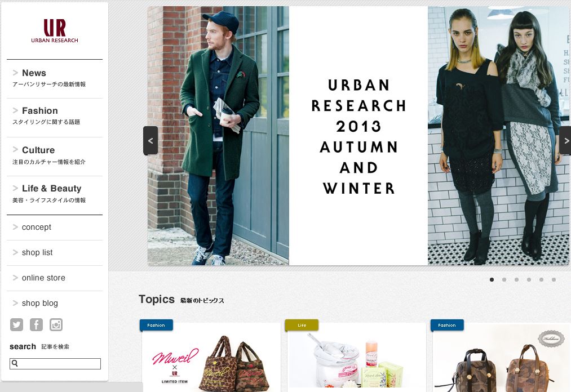Click the Urban Research UR logo
This screenshot has height=392, width=571.
point(55,31)
